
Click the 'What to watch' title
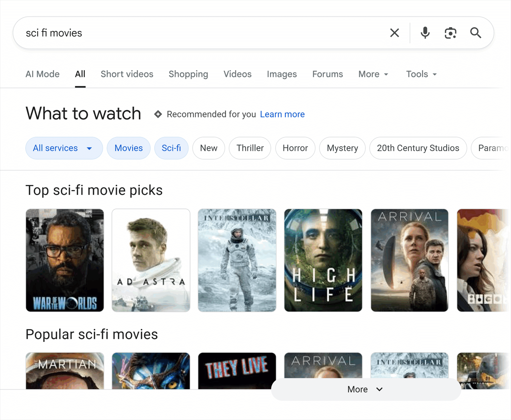click(x=83, y=113)
